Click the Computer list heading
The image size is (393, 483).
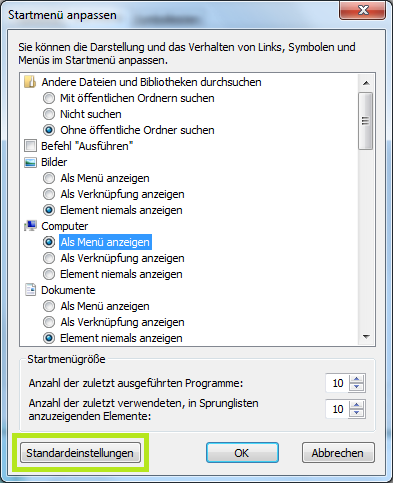click(65, 226)
